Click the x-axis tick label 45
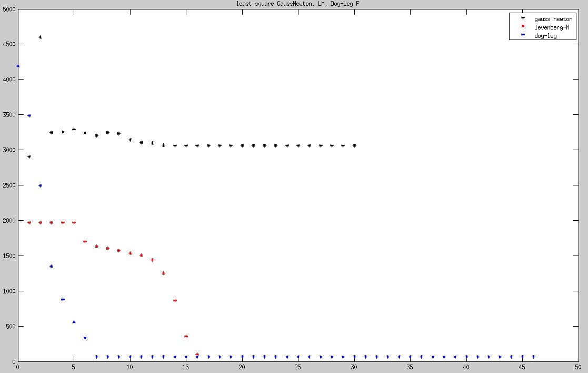Viewport: 588px width, 373px height. [x=522, y=367]
